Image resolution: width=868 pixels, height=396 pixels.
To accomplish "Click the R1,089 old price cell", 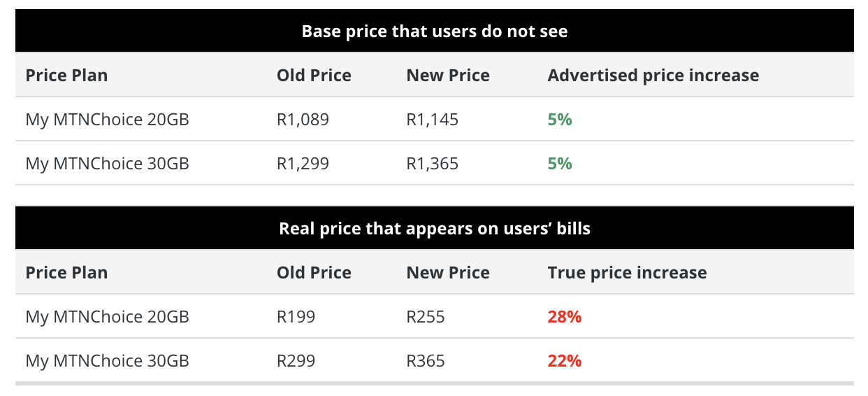I will (303, 120).
